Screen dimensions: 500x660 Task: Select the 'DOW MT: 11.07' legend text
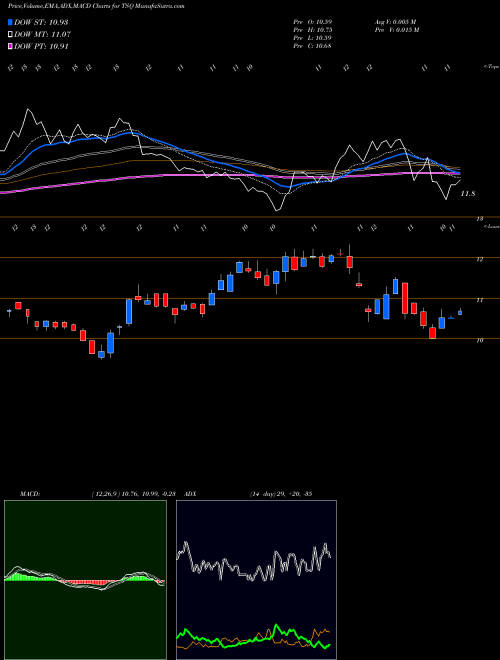click(x=43, y=35)
